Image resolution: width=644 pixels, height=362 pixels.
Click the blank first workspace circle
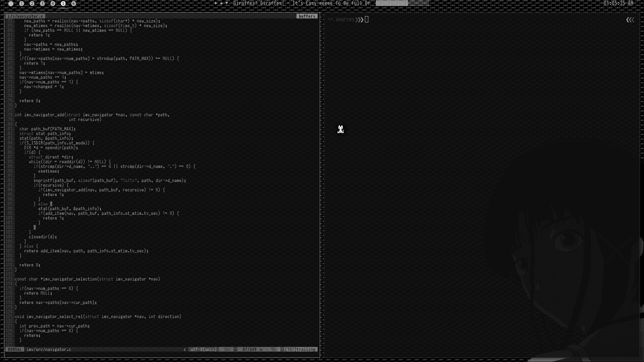pos(11,4)
